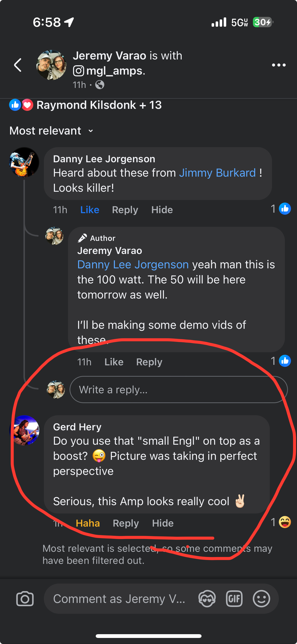This screenshot has width=297, height=644.
Task: Tap the camera icon in comment bar
Action: coord(25,599)
